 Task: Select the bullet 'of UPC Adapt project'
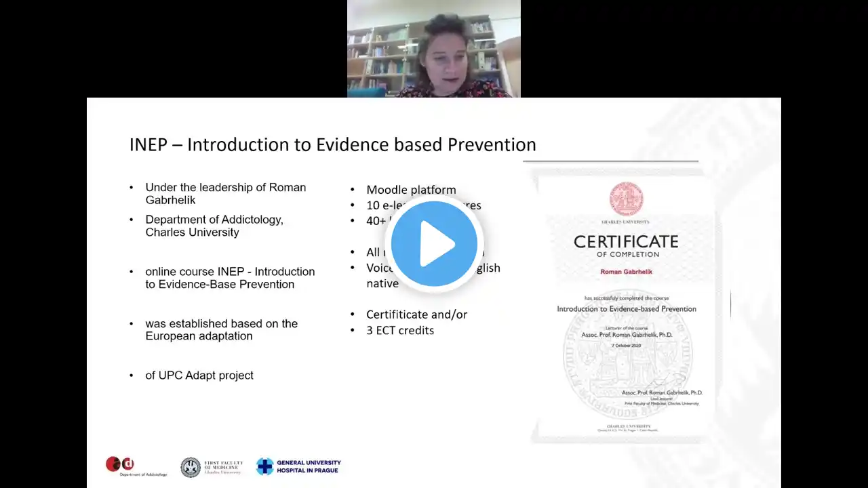pyautogui.click(x=199, y=375)
